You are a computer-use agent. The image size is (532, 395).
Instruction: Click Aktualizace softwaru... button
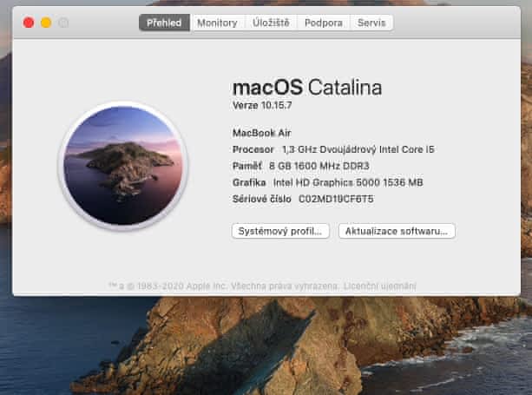tap(397, 231)
